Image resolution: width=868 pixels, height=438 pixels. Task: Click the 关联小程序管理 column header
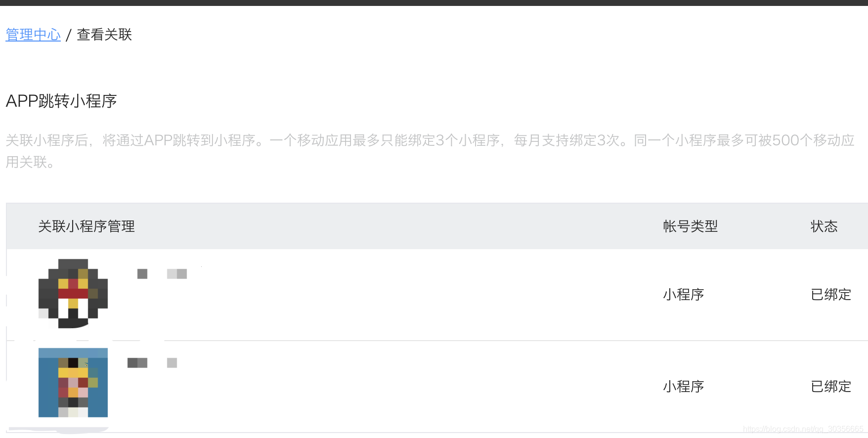[x=87, y=226]
